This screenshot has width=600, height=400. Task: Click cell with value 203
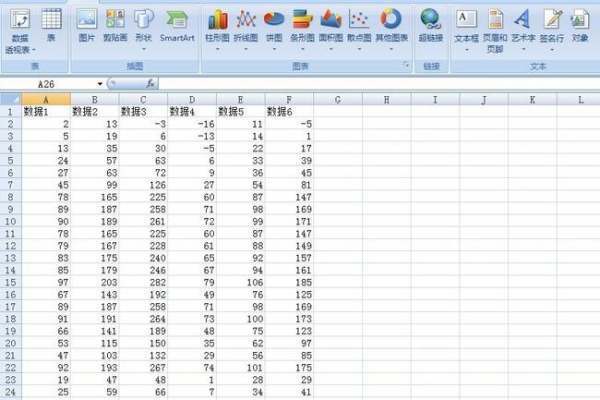95,282
